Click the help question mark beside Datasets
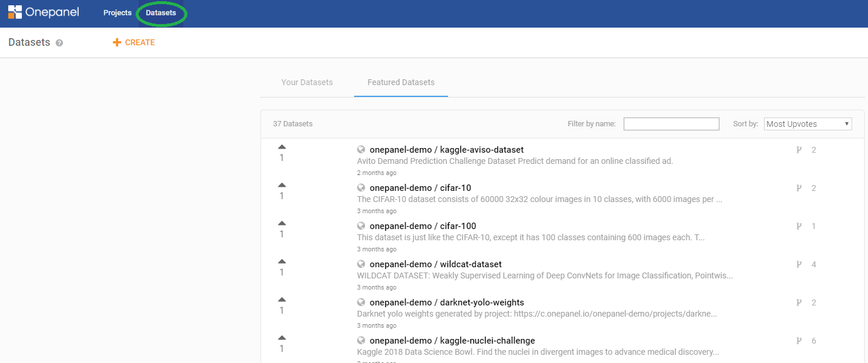 59,43
